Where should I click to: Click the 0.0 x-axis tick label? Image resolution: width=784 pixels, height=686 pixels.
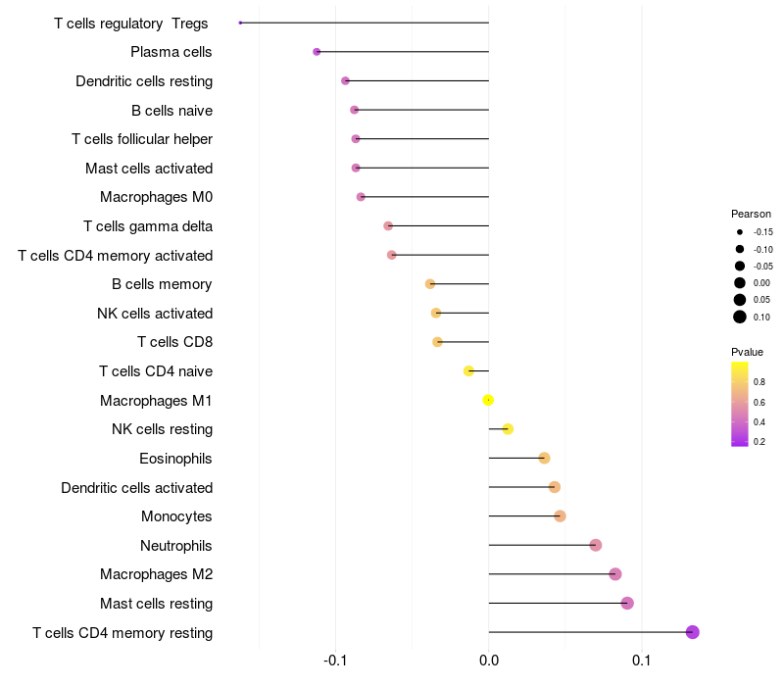click(x=488, y=661)
